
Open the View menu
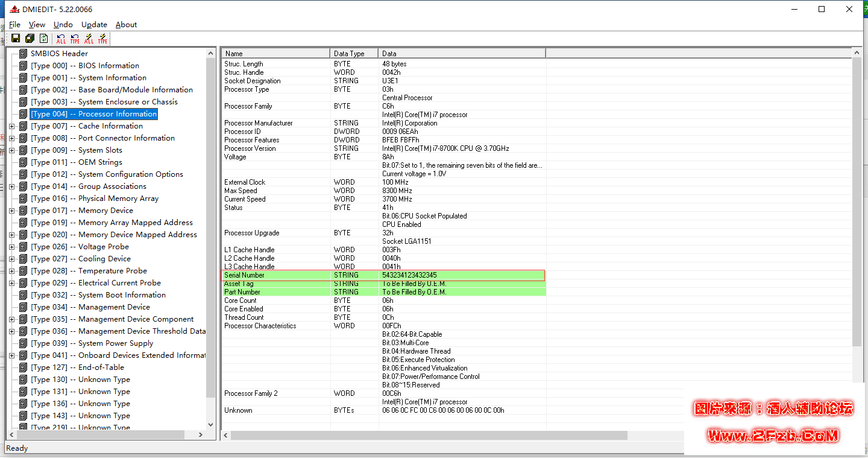(37, 25)
